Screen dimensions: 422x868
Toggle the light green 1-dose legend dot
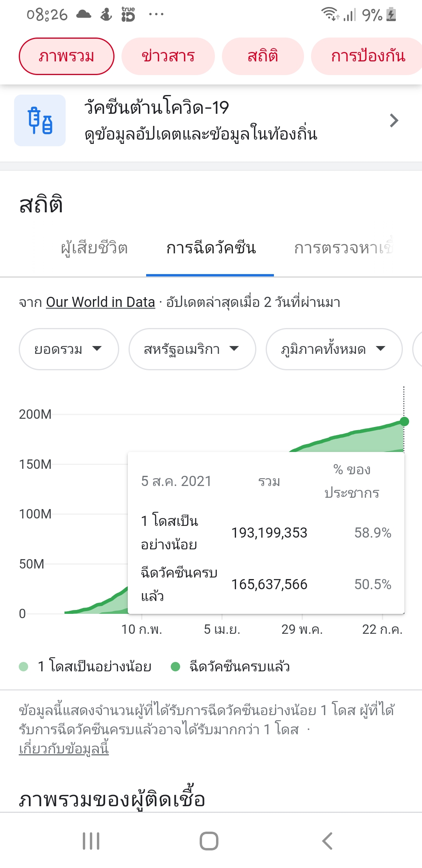click(x=23, y=667)
